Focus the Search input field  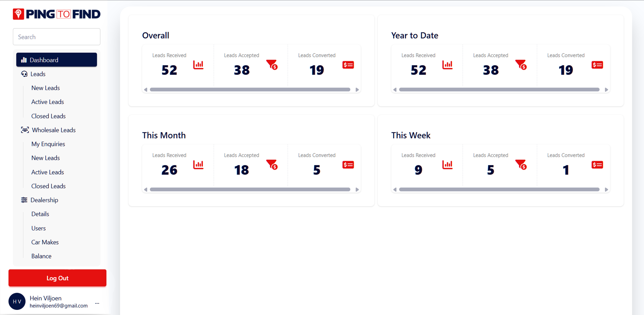pyautogui.click(x=56, y=37)
